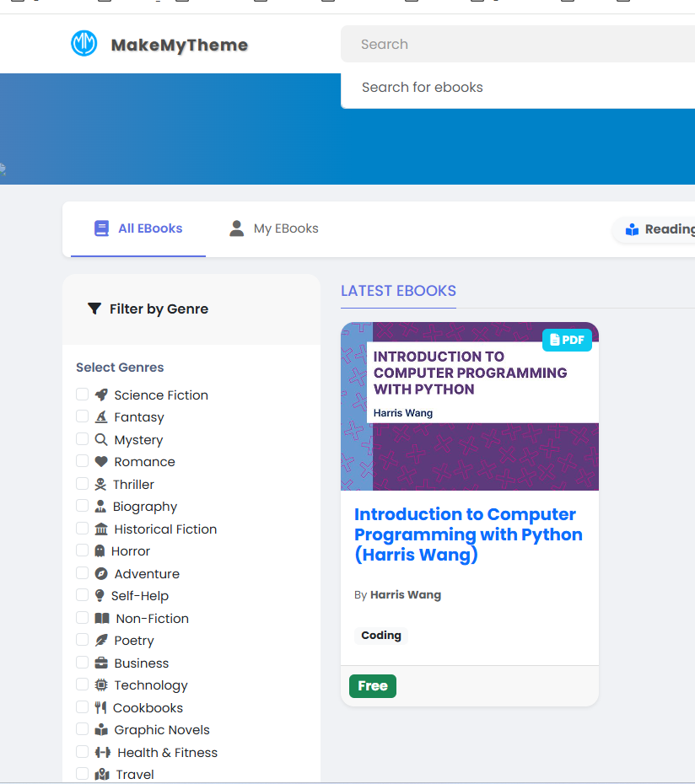Check the Self-Help checkbox

[x=82, y=595]
